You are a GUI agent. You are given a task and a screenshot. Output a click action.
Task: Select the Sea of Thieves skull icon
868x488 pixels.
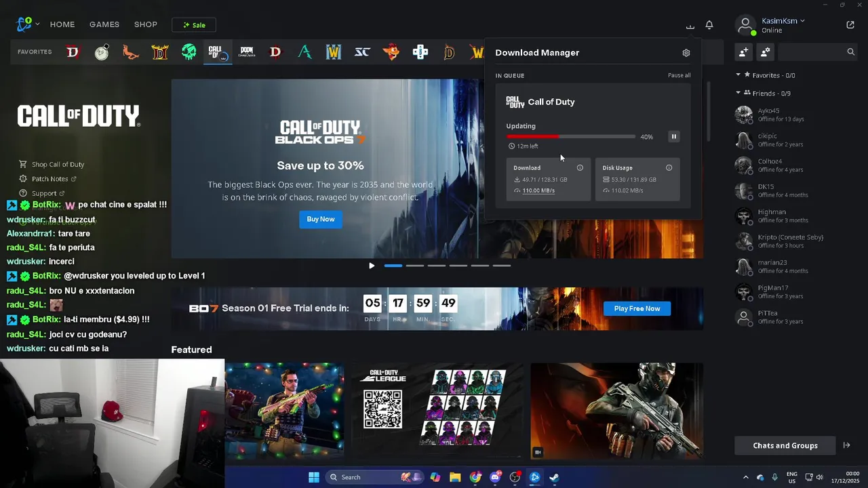point(189,52)
